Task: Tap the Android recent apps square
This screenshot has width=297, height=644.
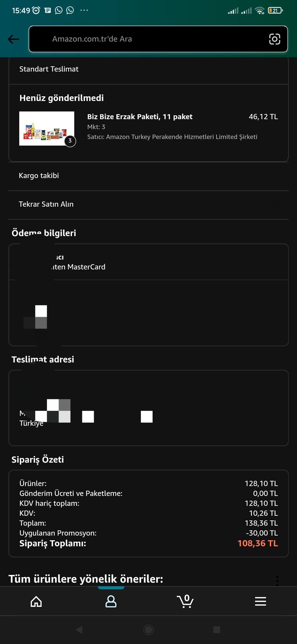Action: [x=217, y=629]
